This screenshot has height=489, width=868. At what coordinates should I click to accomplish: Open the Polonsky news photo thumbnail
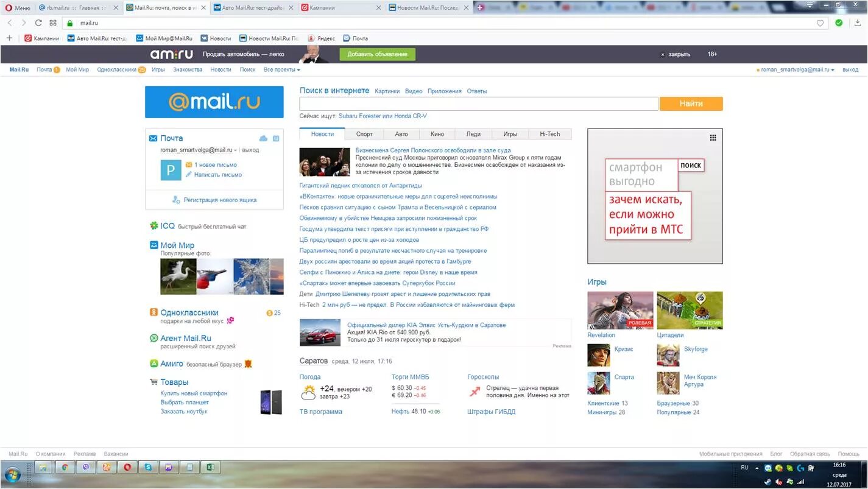325,162
